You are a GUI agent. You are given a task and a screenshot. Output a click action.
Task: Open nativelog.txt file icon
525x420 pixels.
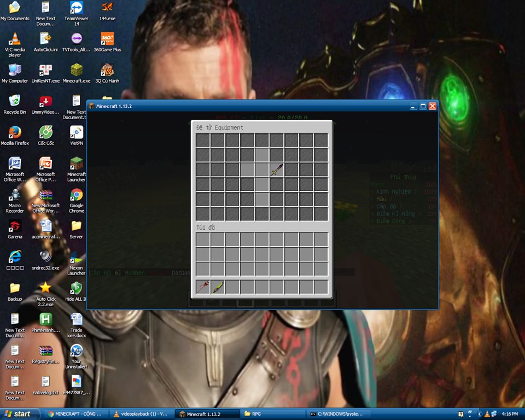pyautogui.click(x=45, y=385)
